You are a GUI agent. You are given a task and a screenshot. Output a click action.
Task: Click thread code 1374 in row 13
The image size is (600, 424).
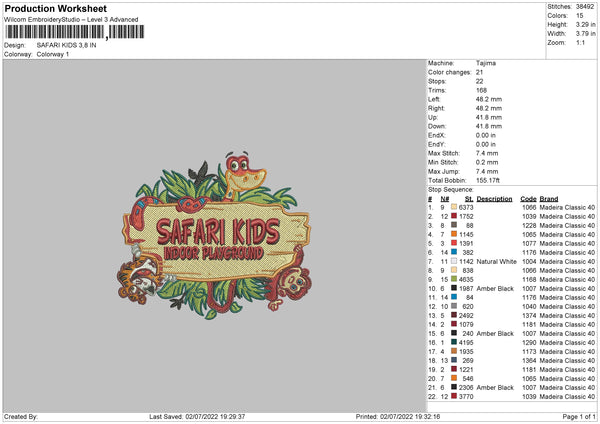click(x=529, y=315)
